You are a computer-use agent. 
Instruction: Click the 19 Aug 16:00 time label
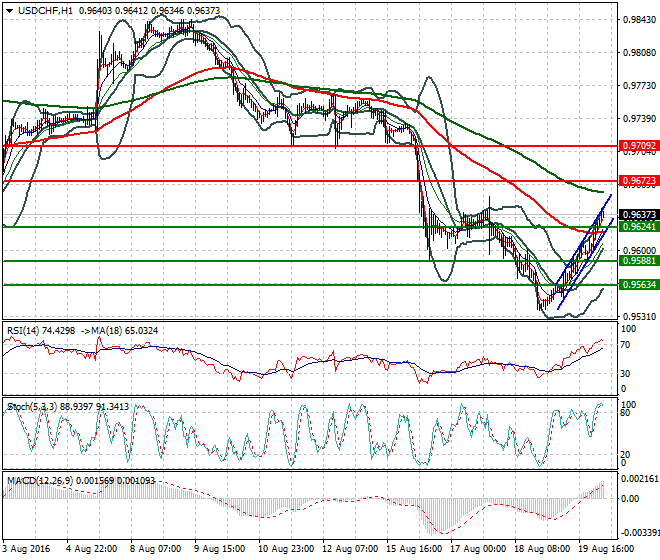pos(605,549)
